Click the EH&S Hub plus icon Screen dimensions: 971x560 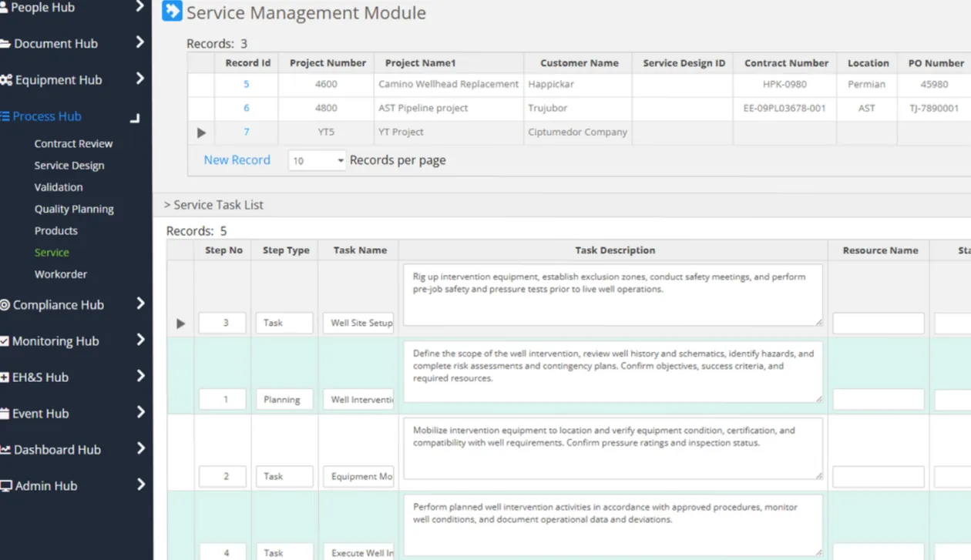(5, 377)
